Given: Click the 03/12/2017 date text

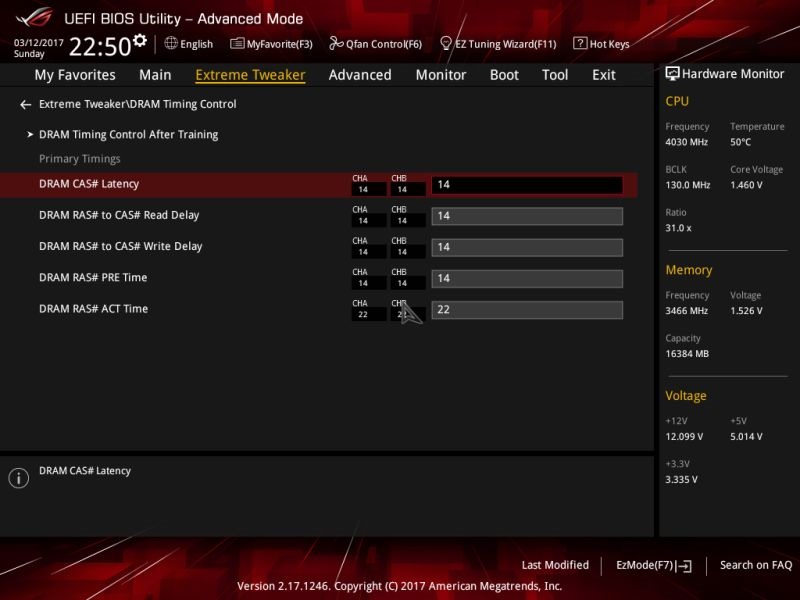Looking at the screenshot, I should coord(39,43).
